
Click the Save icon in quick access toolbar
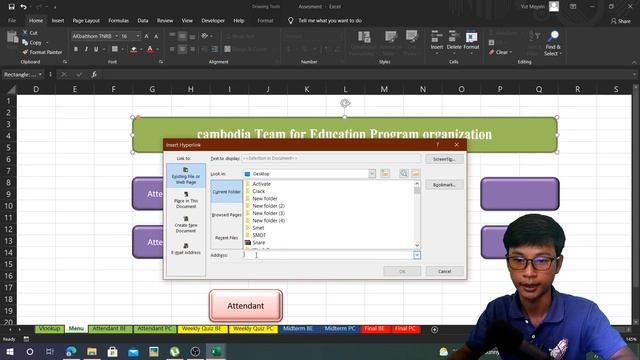pos(11,7)
